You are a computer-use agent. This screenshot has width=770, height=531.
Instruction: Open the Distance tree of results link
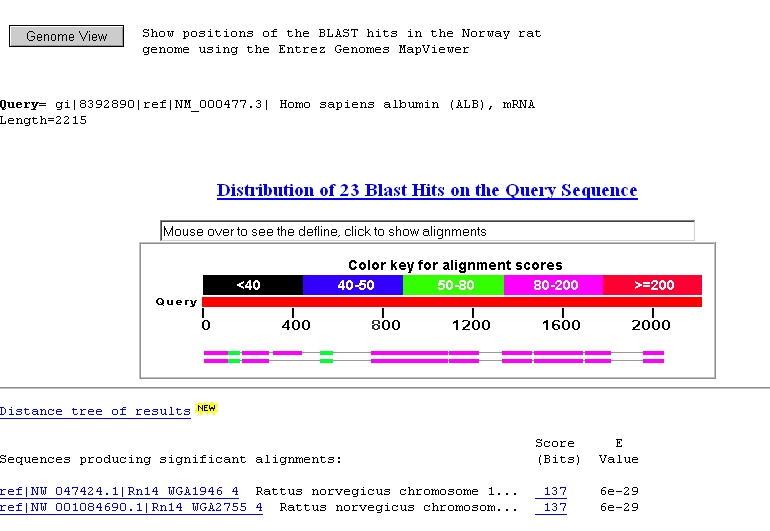pos(95,411)
